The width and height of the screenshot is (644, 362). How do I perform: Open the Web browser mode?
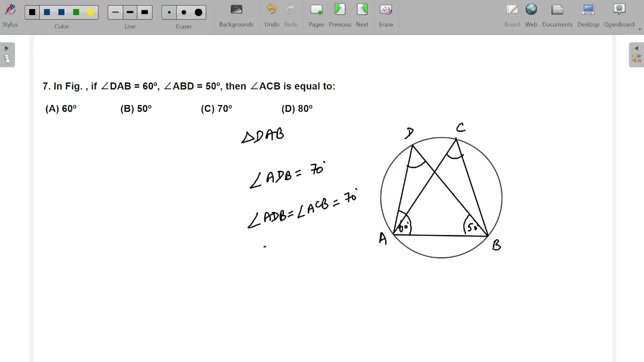pyautogui.click(x=531, y=16)
